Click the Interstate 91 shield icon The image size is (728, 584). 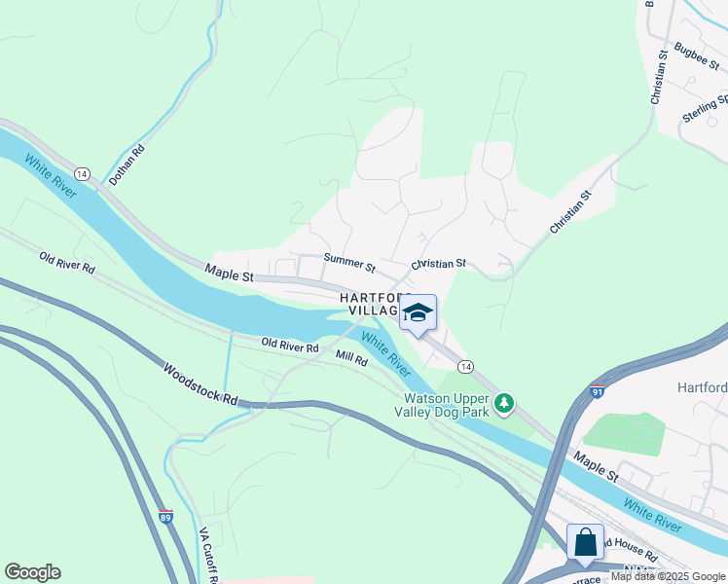(597, 391)
